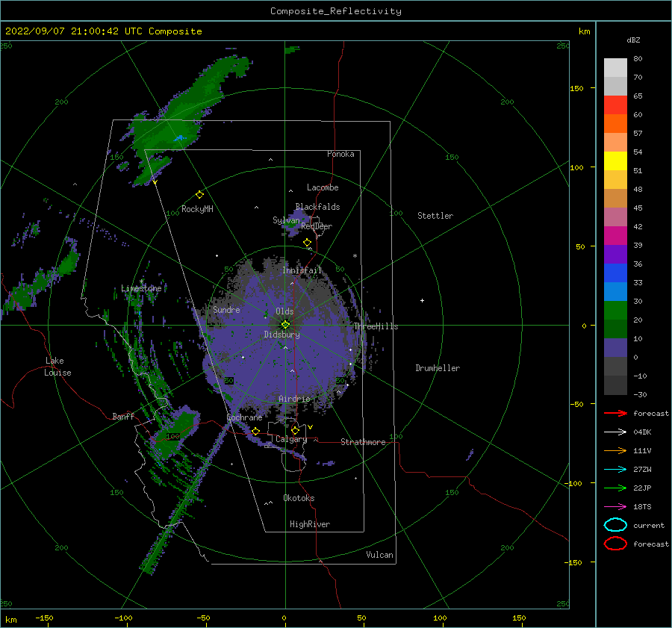The image size is (672, 628).
Task: Click the Sylvan label on map
Action: tap(286, 220)
